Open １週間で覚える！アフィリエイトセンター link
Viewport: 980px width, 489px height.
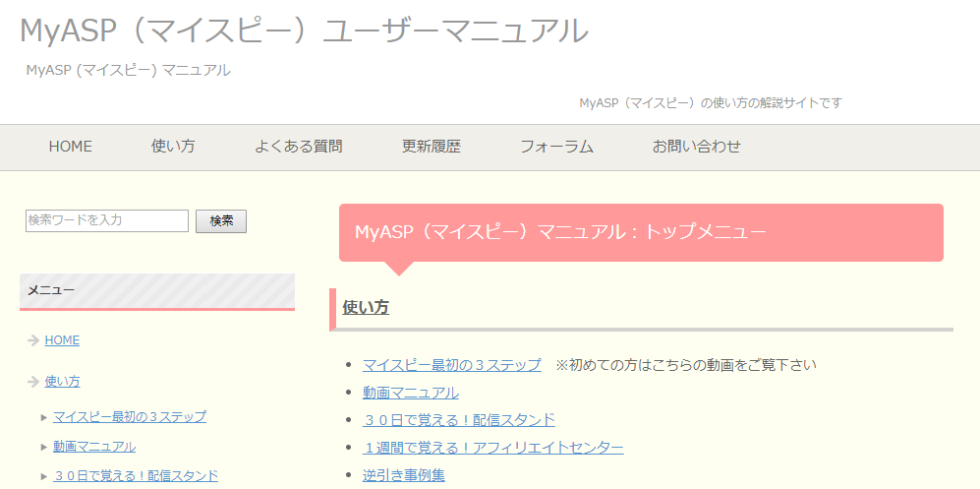493,448
